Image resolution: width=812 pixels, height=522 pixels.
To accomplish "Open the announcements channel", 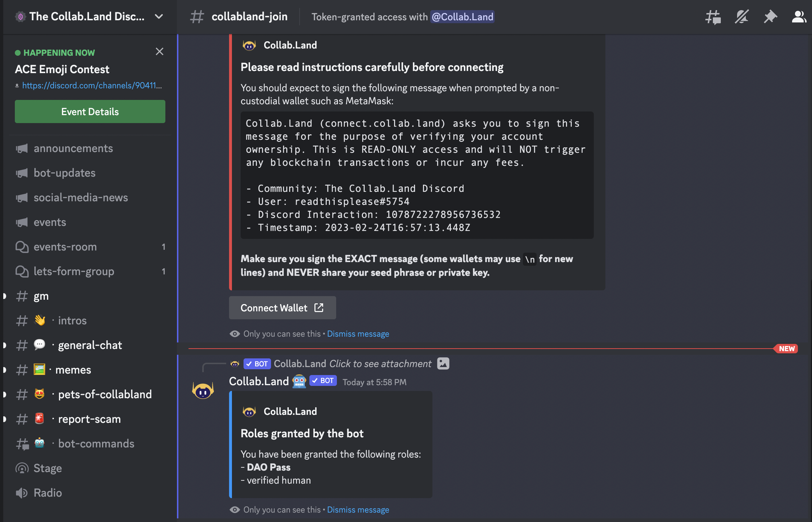I will 90,148.
